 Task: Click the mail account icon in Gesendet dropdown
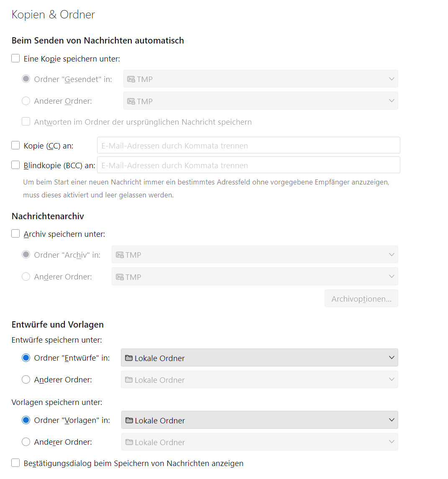pos(131,79)
